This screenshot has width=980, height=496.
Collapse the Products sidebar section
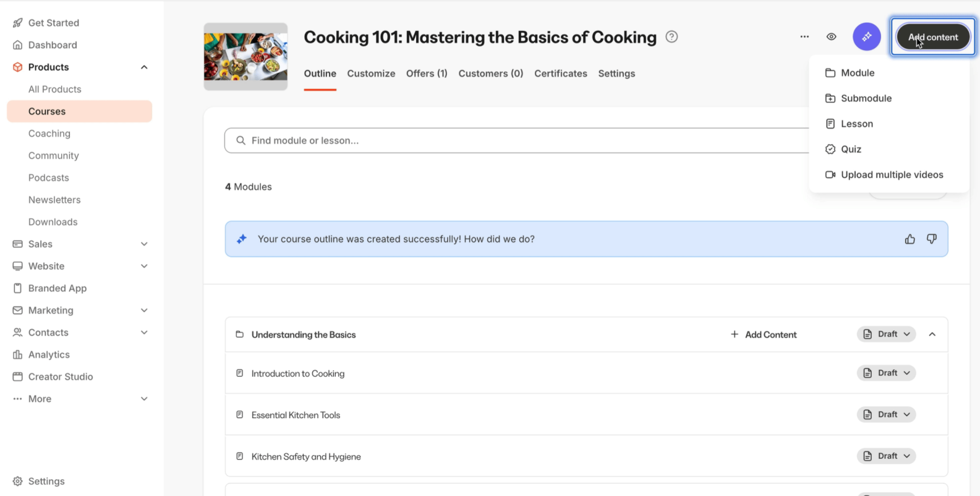pos(144,67)
